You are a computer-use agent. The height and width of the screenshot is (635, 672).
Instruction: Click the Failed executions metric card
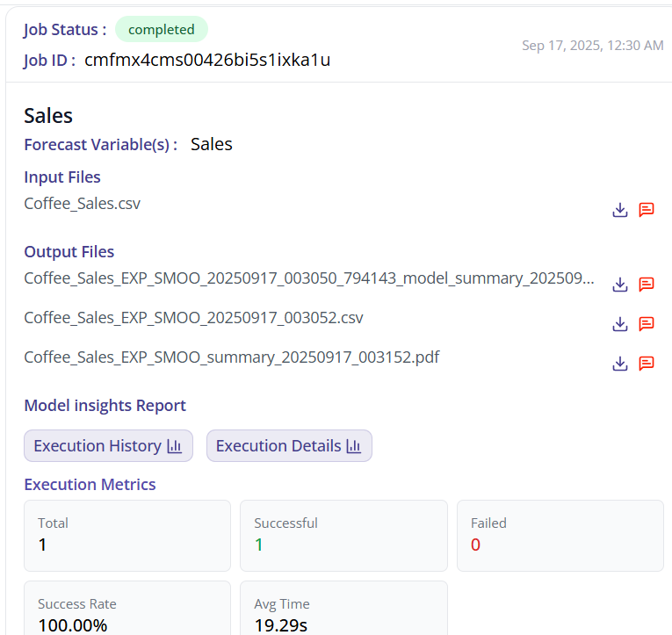point(560,536)
